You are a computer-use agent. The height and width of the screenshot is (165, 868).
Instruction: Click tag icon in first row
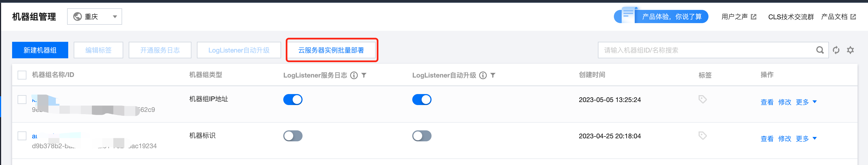pyautogui.click(x=702, y=99)
